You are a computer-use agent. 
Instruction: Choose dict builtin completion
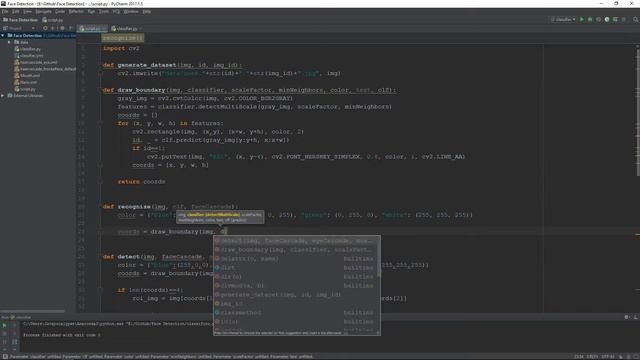pos(297,268)
